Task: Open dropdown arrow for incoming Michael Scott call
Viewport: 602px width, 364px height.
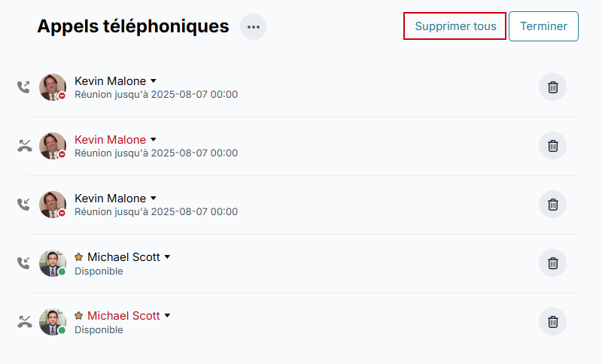Action: tap(168, 257)
